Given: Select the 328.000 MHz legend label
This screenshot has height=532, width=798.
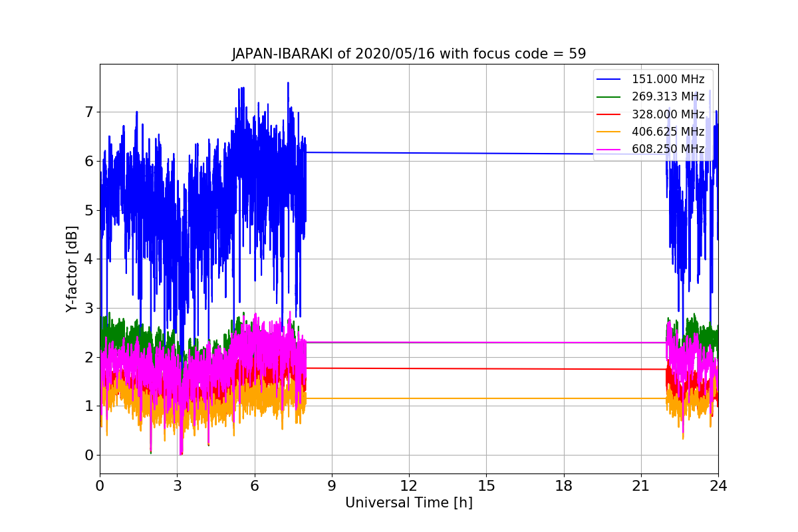Looking at the screenshot, I should pos(668,114).
